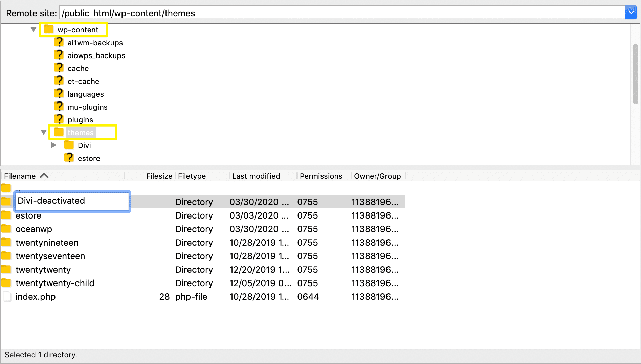Click the estore question mark folder in tree
The height and width of the screenshot is (364, 641).
69,157
